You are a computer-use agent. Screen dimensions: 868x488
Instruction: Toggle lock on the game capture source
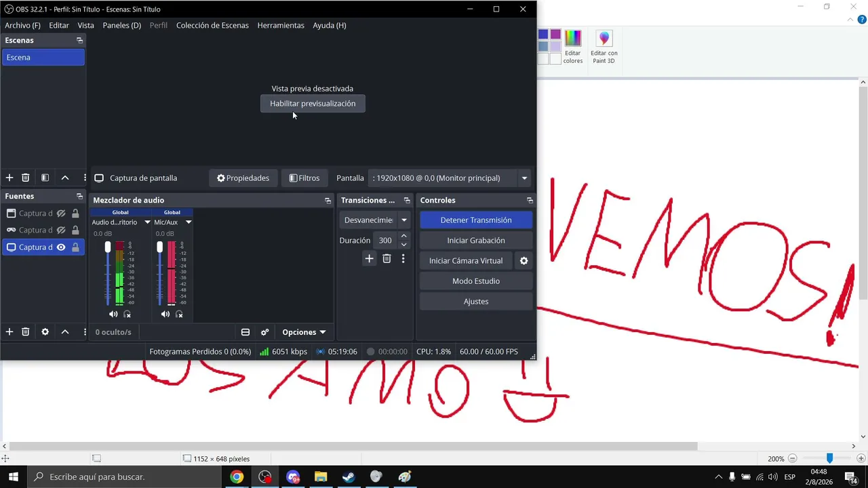(x=75, y=230)
